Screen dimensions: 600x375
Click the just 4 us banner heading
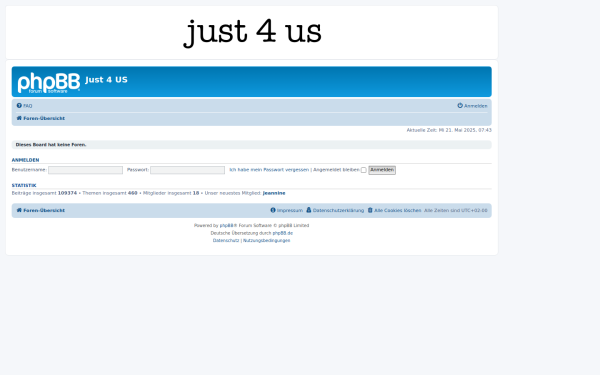[253, 33]
